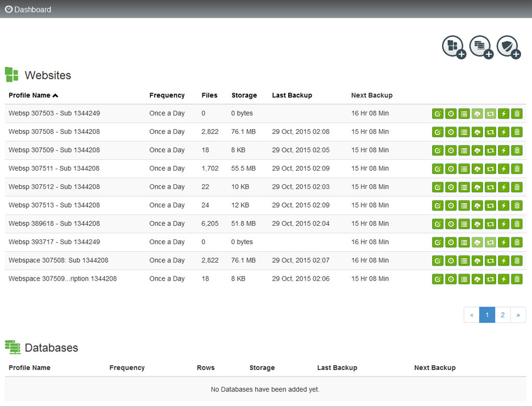Delete the Webspace 307508: Sub 1344208 profile

[x=516, y=261]
